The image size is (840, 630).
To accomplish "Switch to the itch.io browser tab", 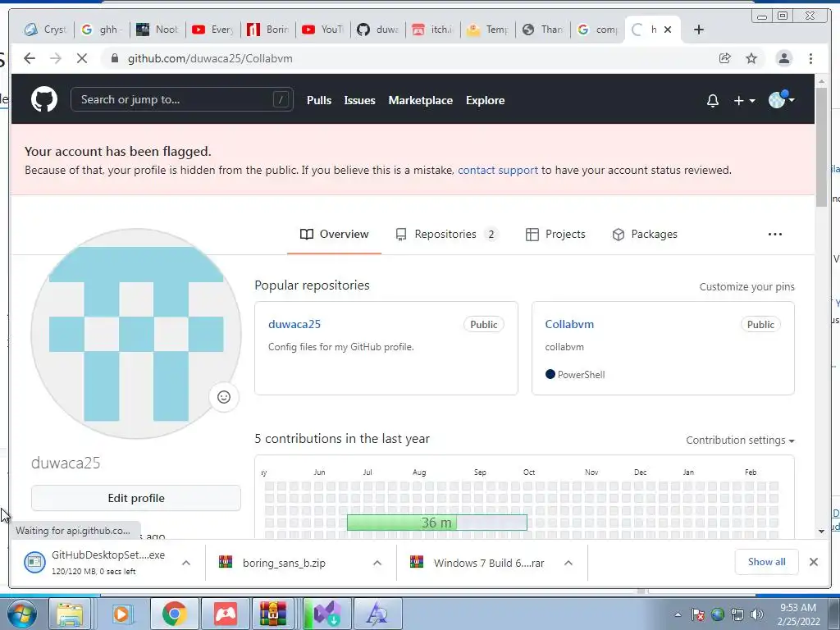I will tap(433, 30).
